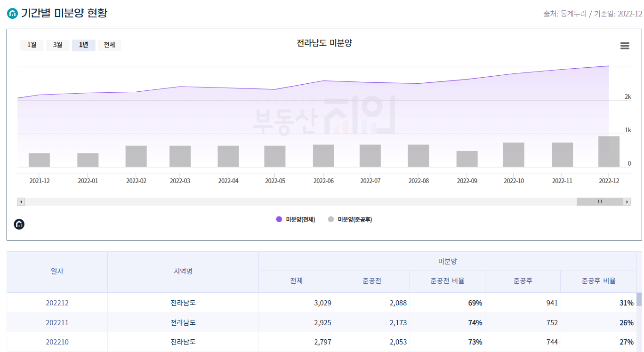Click the house logo beside 기간별 미분양 현황
Viewport: 644px width, 352px height.
tap(12, 13)
